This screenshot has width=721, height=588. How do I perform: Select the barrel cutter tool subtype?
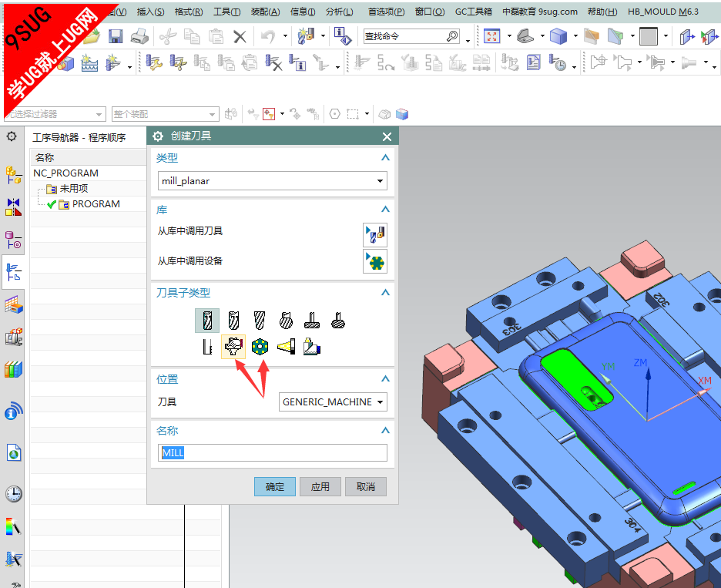point(338,321)
